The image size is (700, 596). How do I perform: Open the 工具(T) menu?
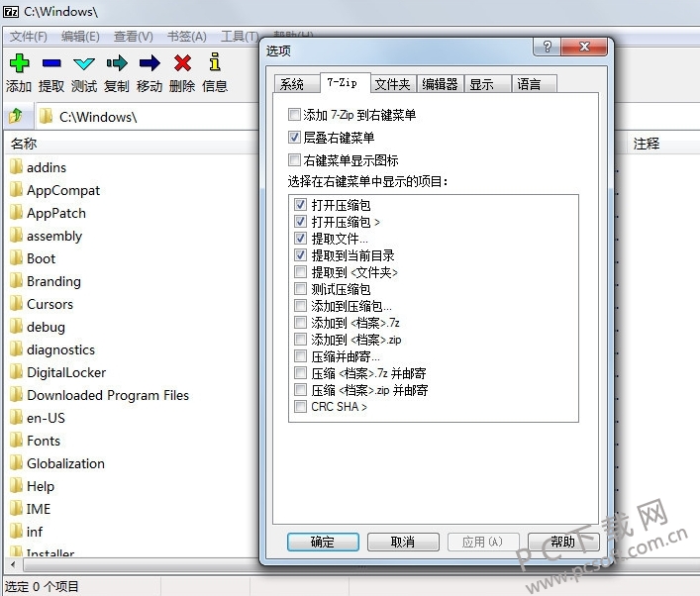coord(240,37)
